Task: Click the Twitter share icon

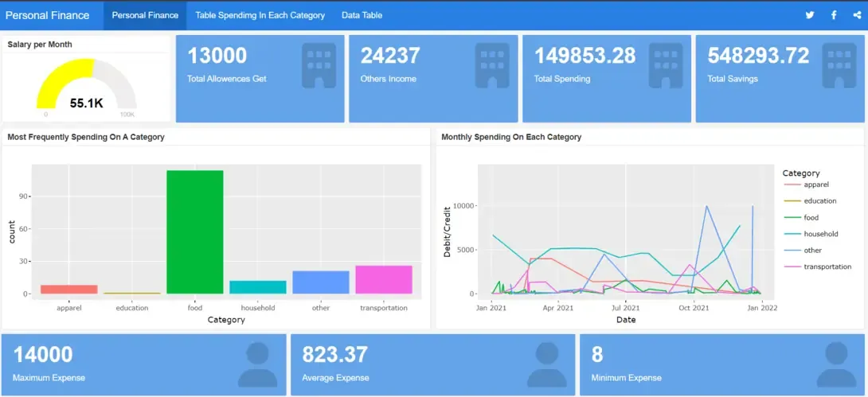Action: coord(810,15)
